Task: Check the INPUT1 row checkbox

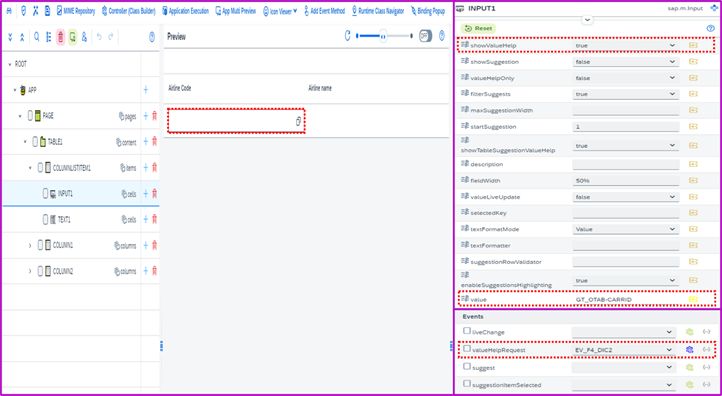Action: pos(45,193)
